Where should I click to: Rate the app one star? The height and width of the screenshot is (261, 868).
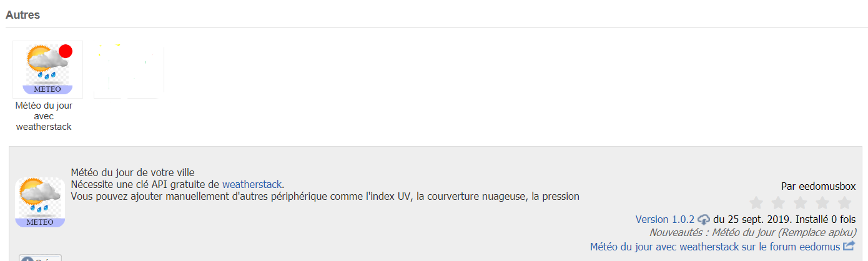756,203
